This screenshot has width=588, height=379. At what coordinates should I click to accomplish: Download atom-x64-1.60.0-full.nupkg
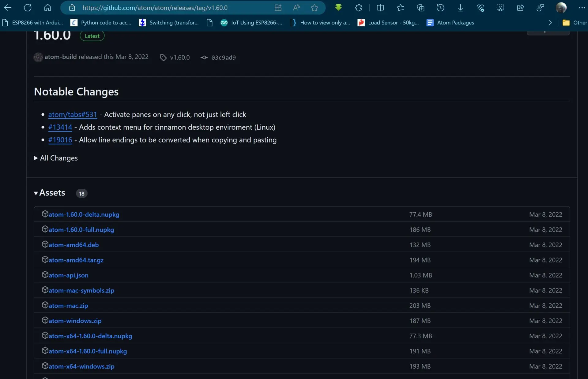tap(88, 351)
